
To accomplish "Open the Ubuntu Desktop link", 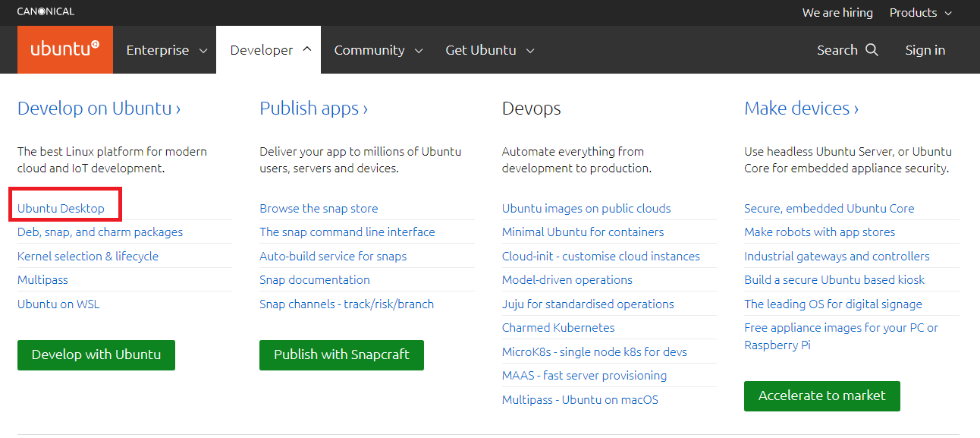I will [61, 208].
